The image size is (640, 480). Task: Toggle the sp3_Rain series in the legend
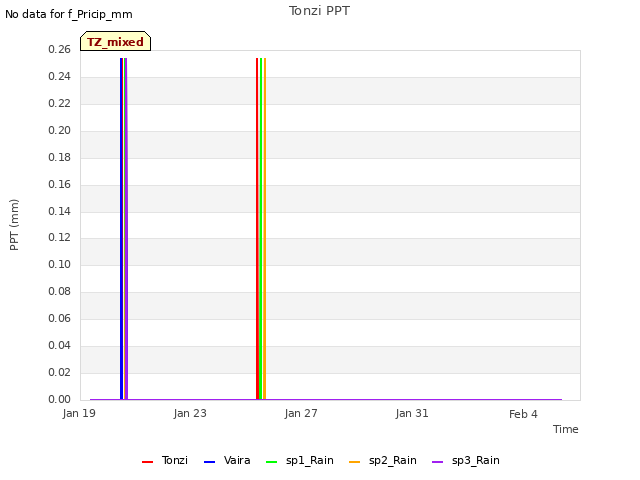pos(466,460)
